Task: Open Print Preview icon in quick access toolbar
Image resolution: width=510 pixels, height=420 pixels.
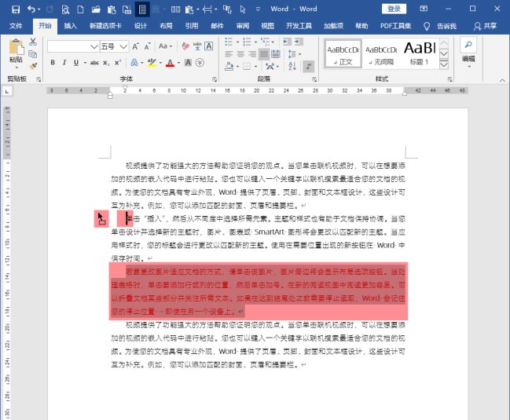Action: pyautogui.click(x=65, y=9)
